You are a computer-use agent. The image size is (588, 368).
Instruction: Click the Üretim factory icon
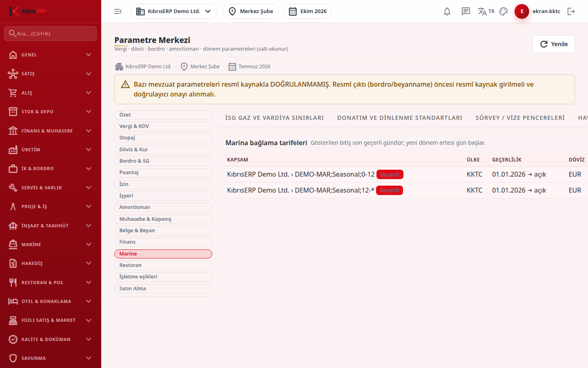[13, 150]
